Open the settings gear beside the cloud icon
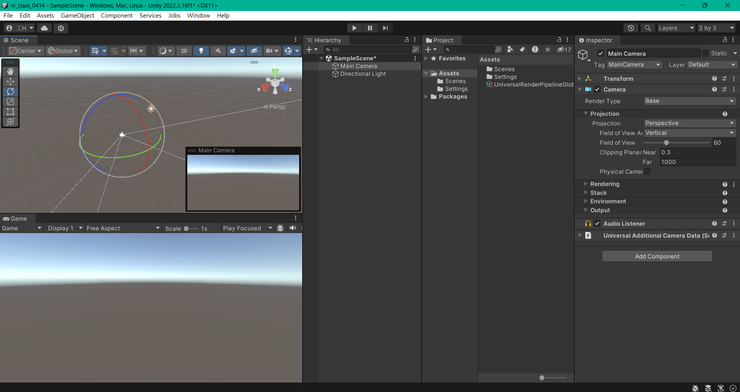The image size is (740, 392). (x=60, y=28)
